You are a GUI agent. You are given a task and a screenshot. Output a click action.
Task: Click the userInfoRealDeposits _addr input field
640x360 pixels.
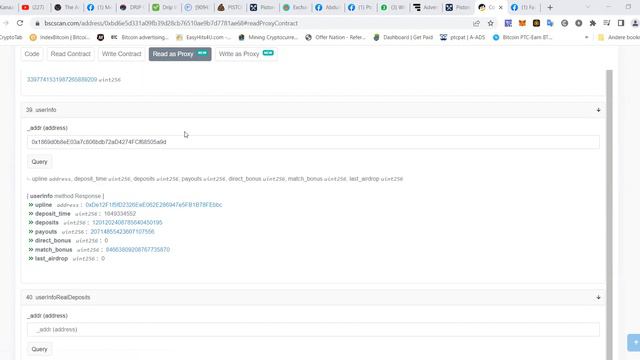coord(313,329)
